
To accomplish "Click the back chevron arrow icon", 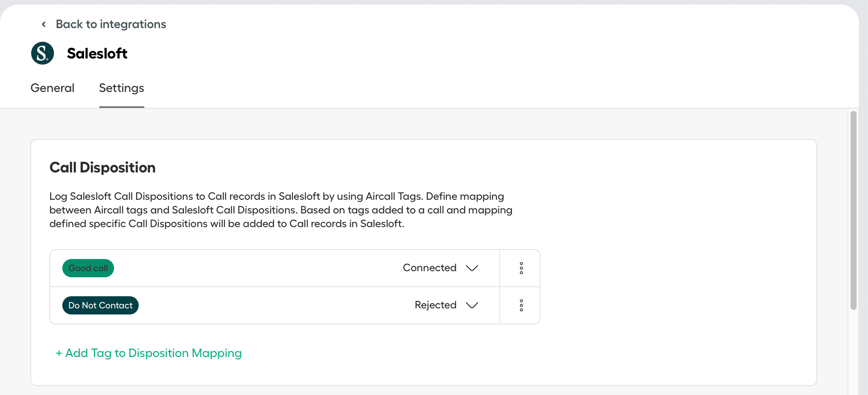I will 44,24.
